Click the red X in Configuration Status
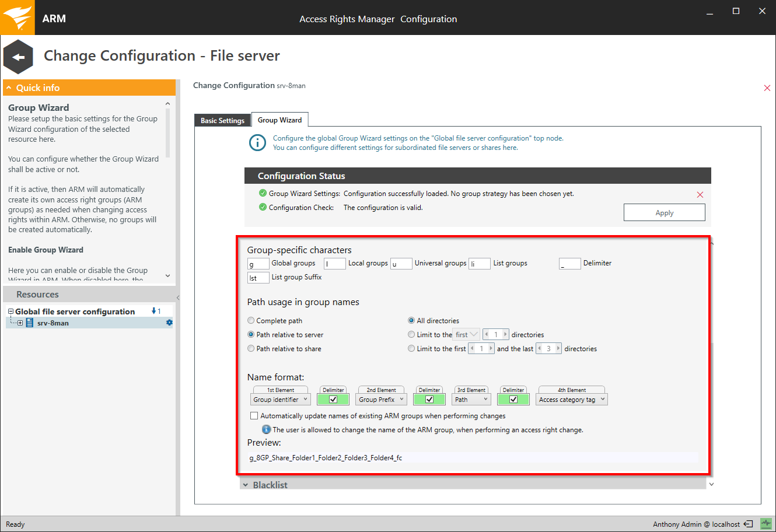This screenshot has width=776, height=532. pos(700,195)
